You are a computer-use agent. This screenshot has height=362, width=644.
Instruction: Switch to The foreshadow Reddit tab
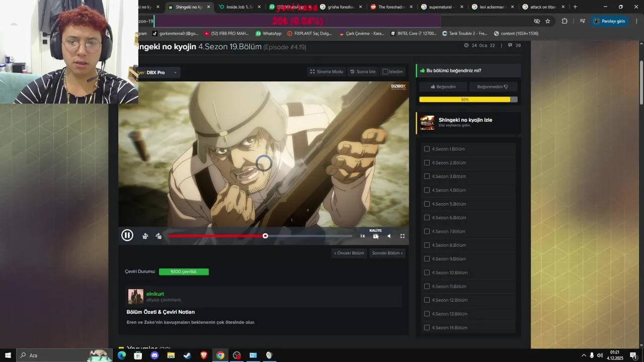click(391, 7)
